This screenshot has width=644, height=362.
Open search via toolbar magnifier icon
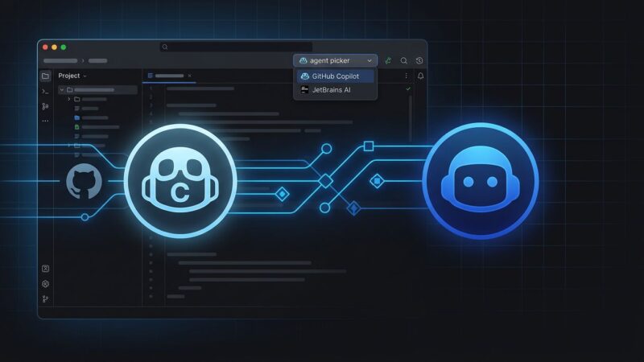tap(404, 61)
